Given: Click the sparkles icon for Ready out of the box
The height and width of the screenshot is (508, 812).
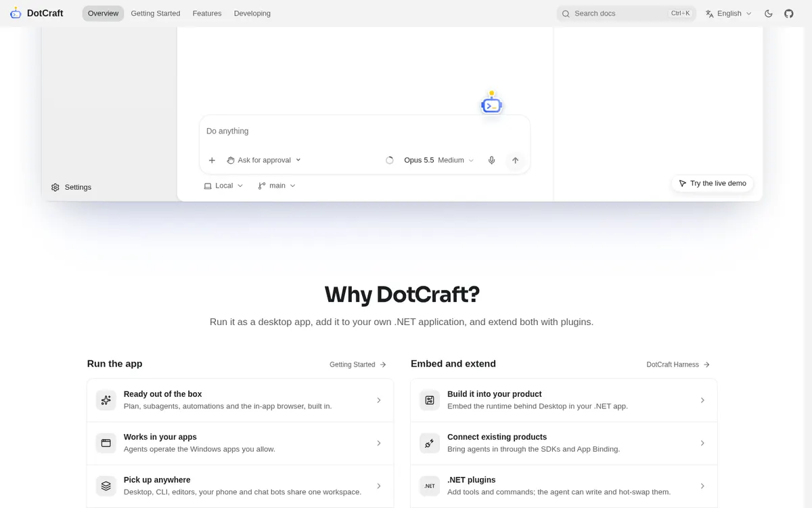Looking at the screenshot, I should 106,400.
